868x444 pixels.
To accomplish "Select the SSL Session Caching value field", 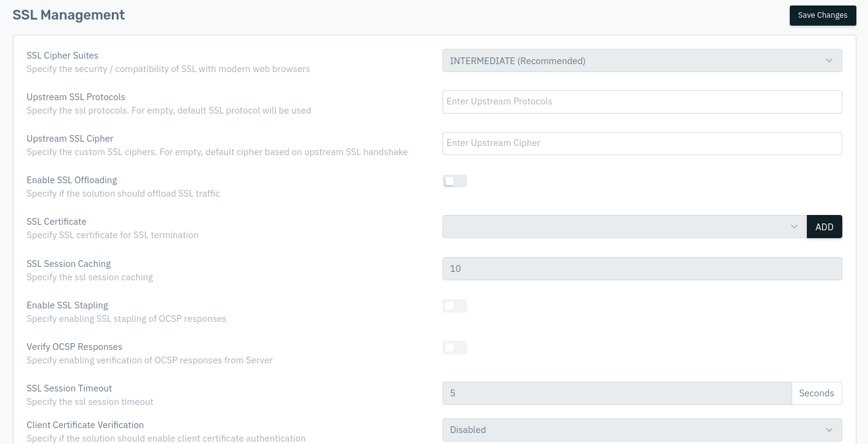I will pyautogui.click(x=642, y=269).
